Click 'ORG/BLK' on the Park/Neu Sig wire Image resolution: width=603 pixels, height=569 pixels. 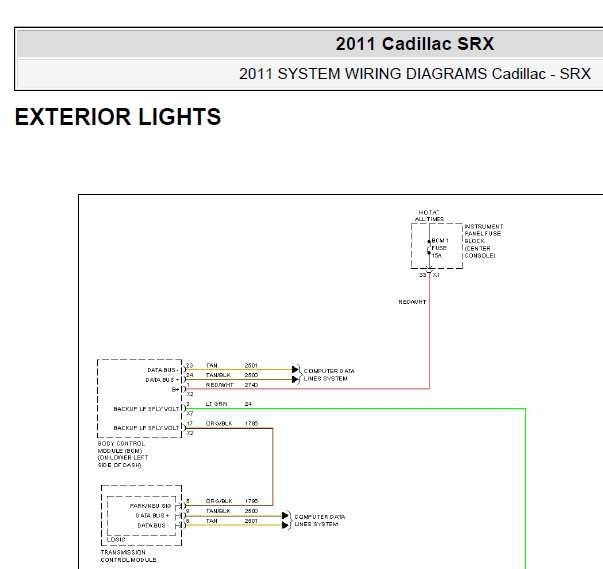[x=219, y=501]
